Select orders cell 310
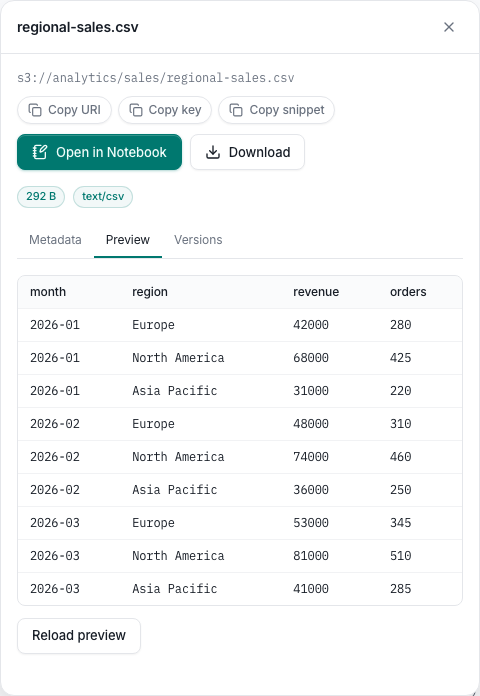This screenshot has height=696, width=480. 401,424
